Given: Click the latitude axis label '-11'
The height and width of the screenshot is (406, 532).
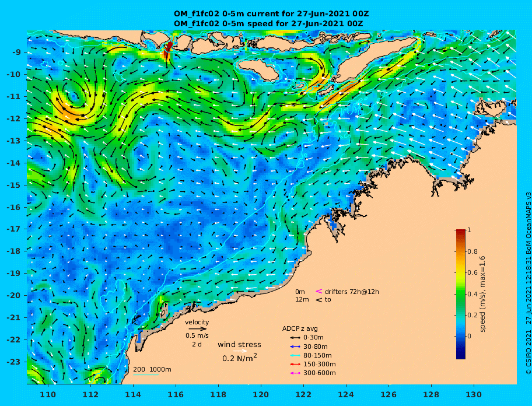Looking at the screenshot, I should coord(14,97).
